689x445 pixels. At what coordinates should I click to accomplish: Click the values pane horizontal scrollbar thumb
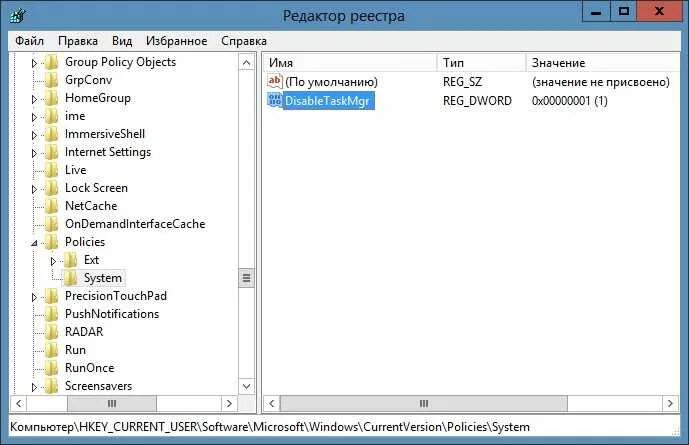coord(424,403)
